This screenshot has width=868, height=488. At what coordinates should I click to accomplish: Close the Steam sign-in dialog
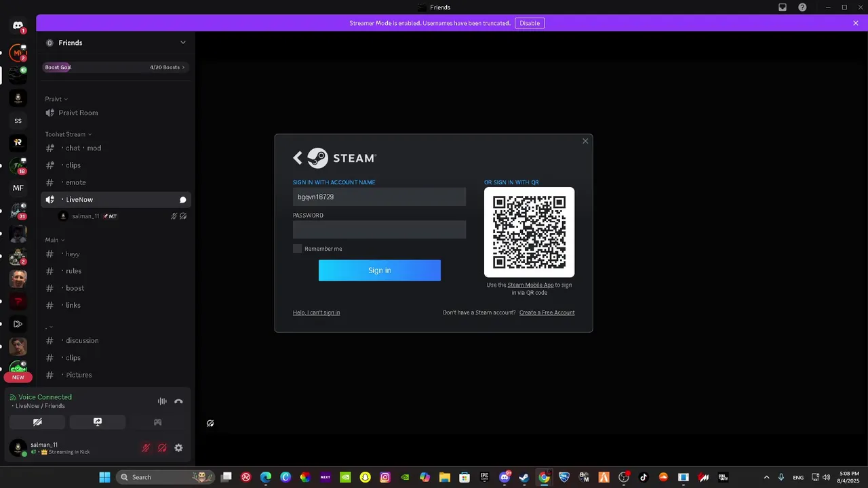585,141
